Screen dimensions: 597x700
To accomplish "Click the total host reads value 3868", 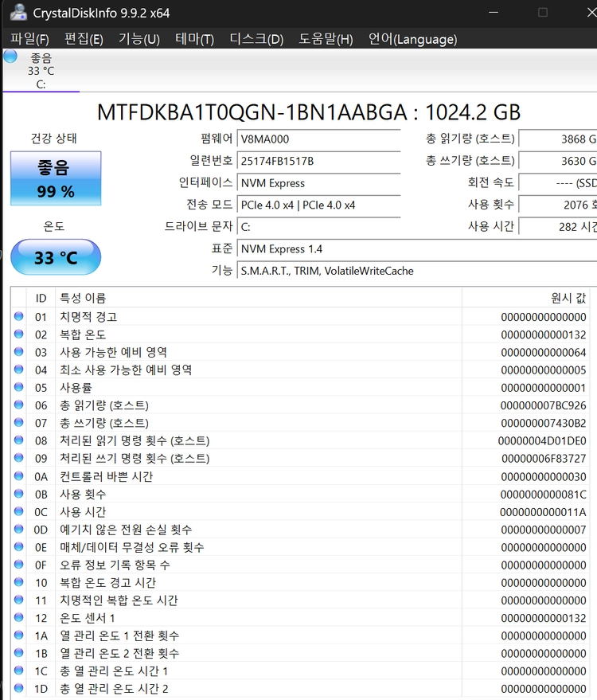I will 558,139.
